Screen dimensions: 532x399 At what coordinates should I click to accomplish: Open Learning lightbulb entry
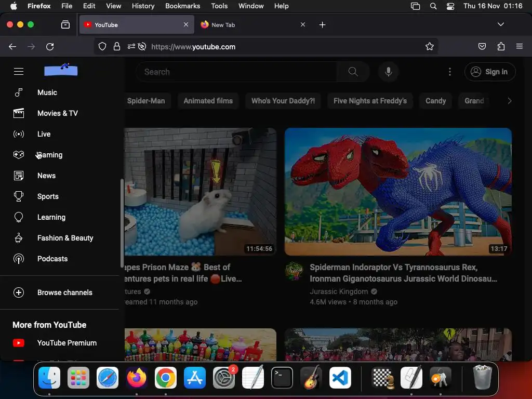(51, 217)
